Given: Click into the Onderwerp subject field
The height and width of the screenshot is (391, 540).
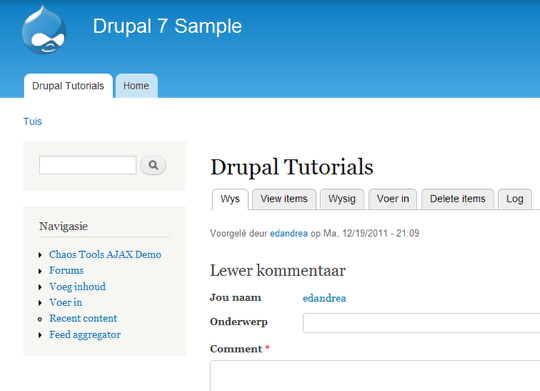Looking at the screenshot, I should tap(422, 323).
